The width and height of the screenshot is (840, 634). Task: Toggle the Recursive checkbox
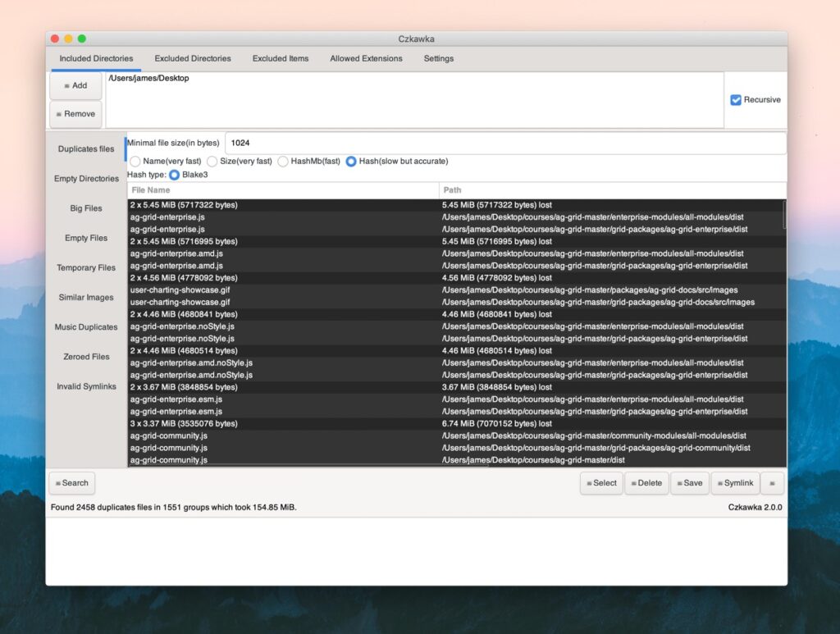click(736, 100)
